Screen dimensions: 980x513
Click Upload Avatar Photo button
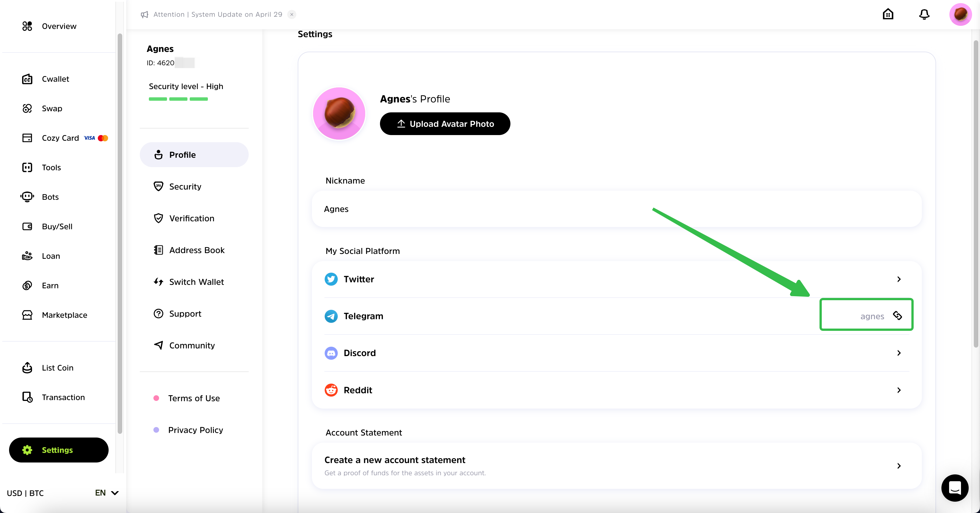(445, 124)
